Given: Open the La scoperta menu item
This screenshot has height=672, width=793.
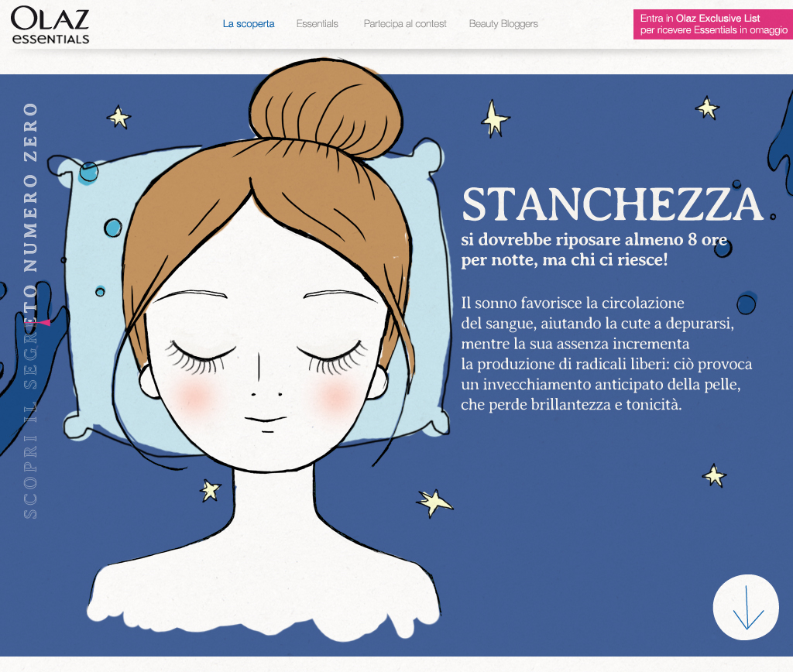Looking at the screenshot, I should pyautogui.click(x=249, y=24).
